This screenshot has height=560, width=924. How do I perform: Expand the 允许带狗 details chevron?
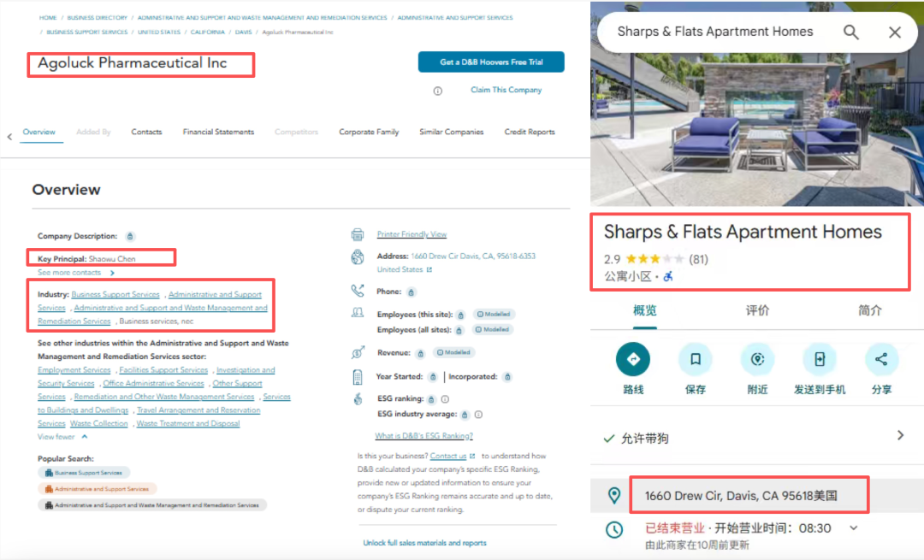pos(900,435)
